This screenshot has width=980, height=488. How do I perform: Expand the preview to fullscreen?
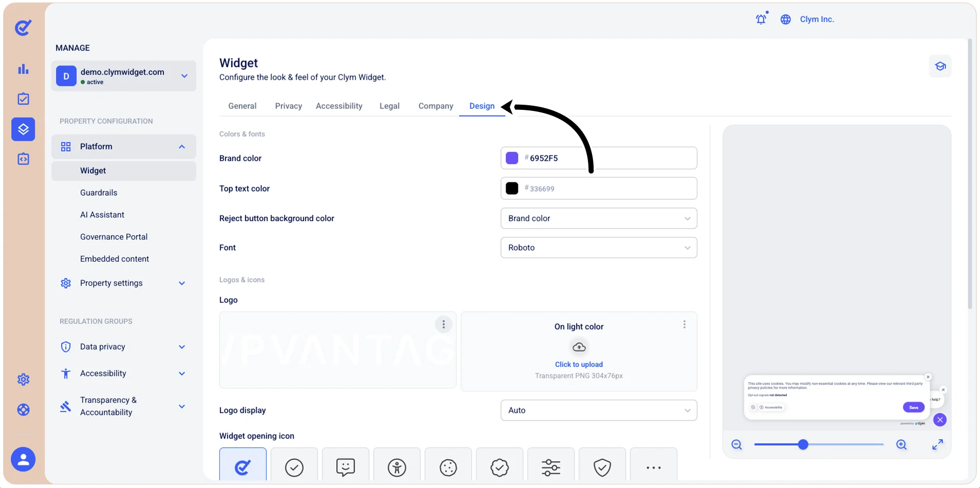[938, 445]
